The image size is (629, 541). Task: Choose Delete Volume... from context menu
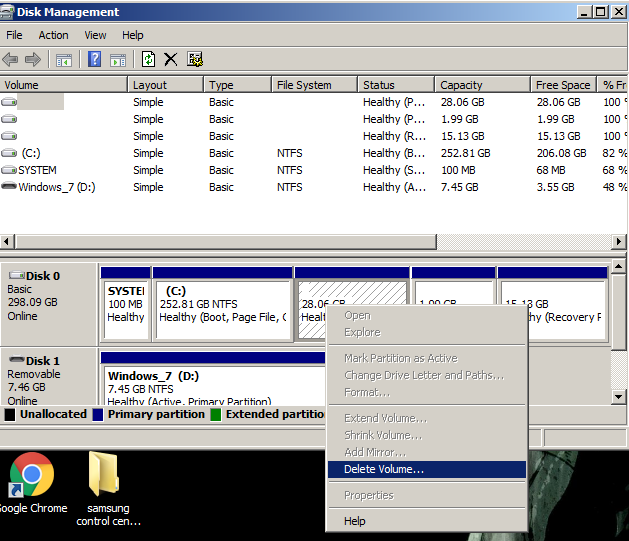[x=427, y=469]
